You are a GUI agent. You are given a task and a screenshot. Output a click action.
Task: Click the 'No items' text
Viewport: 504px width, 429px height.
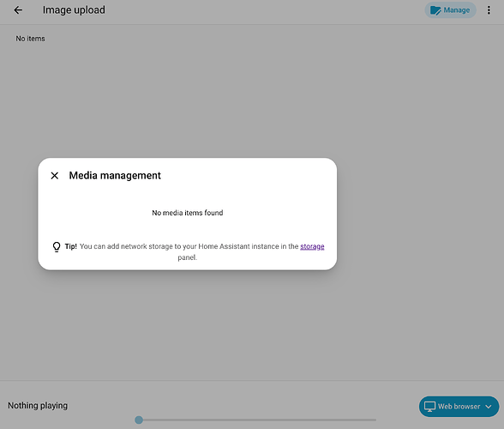pos(31,39)
